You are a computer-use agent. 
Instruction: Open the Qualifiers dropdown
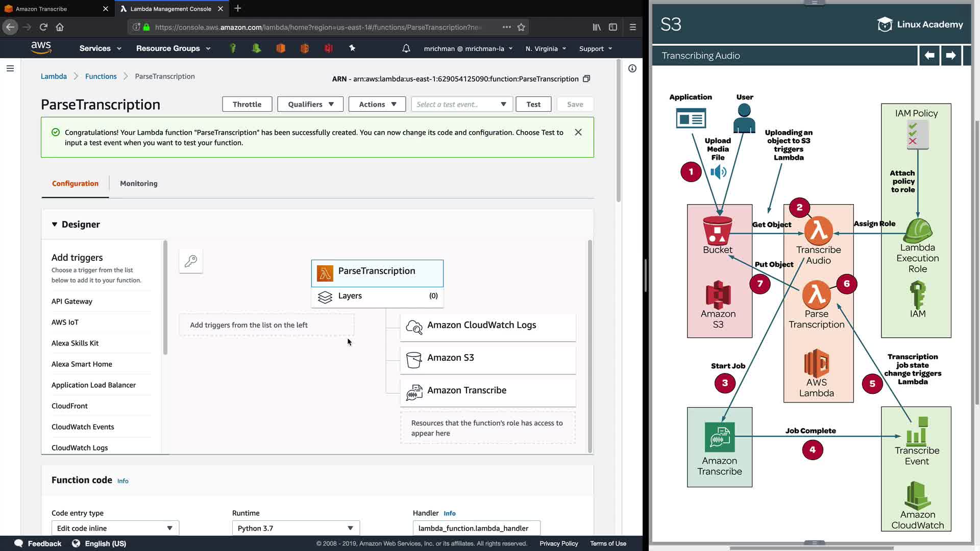(x=310, y=104)
